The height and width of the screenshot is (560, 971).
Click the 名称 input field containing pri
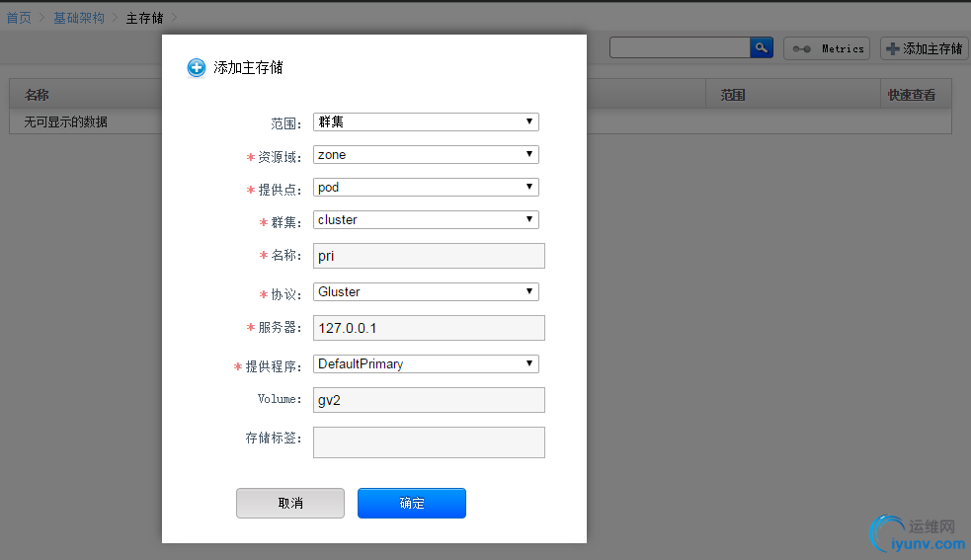[429, 256]
